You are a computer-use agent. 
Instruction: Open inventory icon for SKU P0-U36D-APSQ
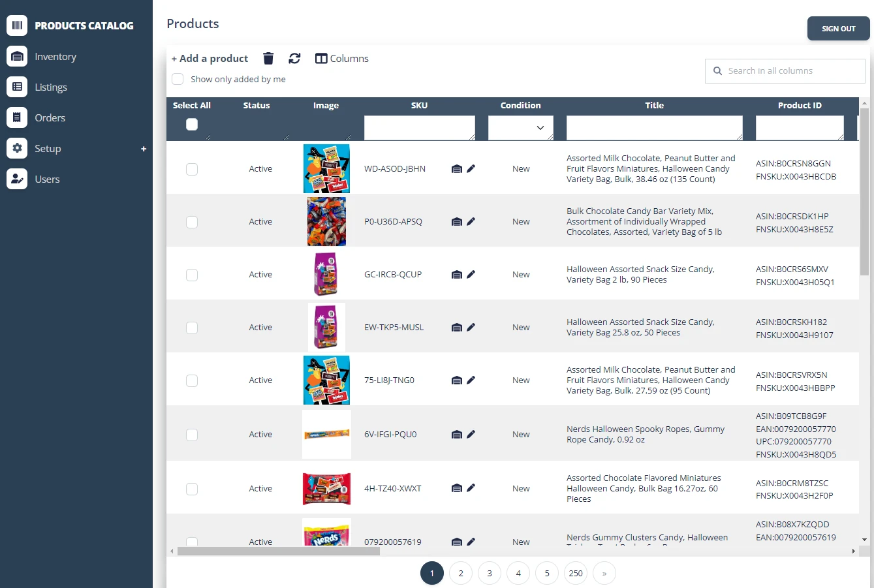pos(457,222)
